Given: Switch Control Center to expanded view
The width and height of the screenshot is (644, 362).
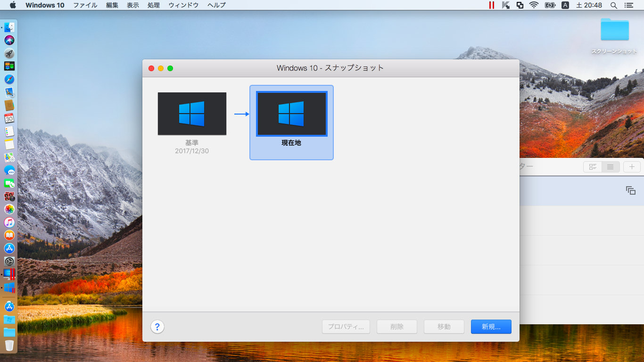Looking at the screenshot, I should point(593,166).
